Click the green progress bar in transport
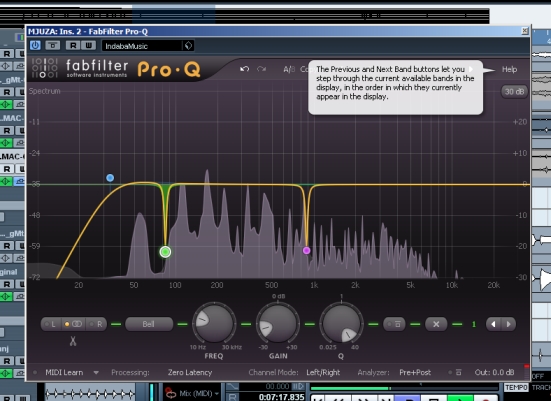551x401 pixels. coord(350,388)
